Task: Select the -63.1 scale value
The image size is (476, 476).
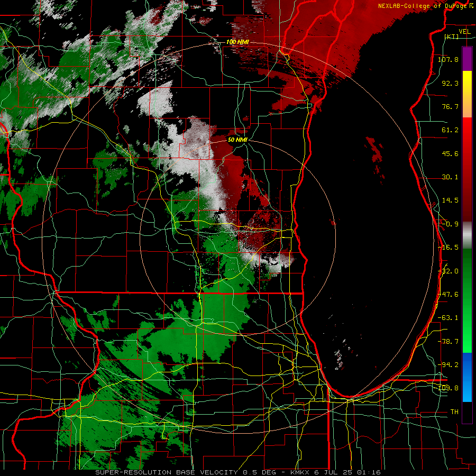Action: (448, 318)
